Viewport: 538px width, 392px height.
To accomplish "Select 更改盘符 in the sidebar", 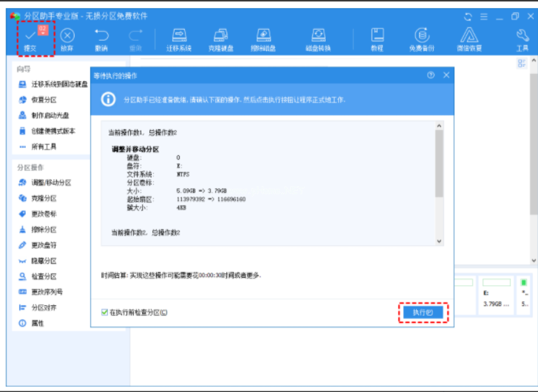I will pyautogui.click(x=44, y=245).
